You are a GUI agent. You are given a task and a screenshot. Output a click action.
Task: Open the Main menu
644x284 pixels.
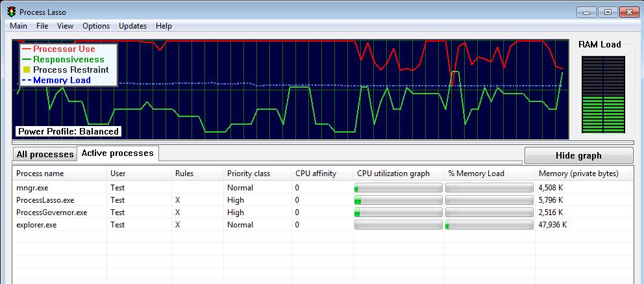[18, 26]
